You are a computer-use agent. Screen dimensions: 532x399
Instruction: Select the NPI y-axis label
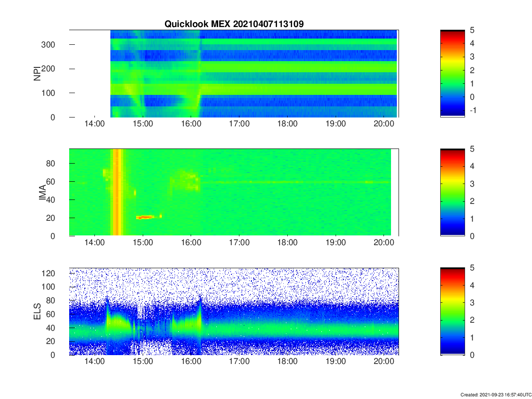pos(37,73)
